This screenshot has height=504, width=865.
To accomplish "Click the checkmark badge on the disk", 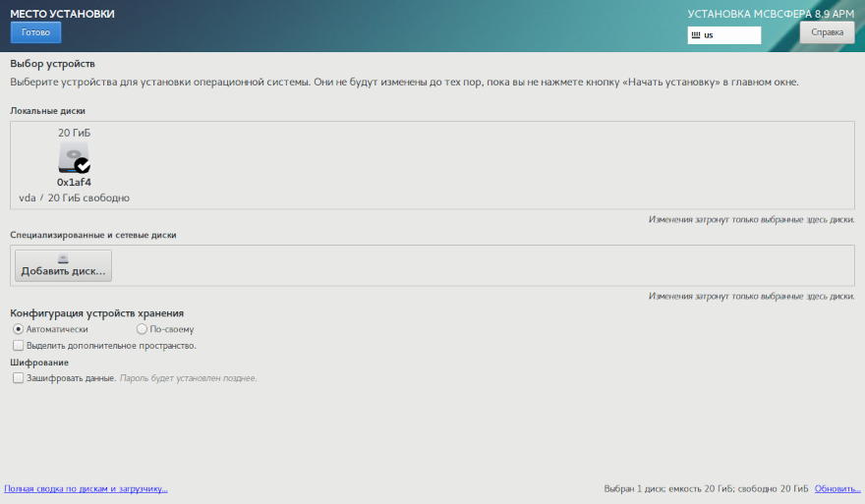I will (x=83, y=165).
